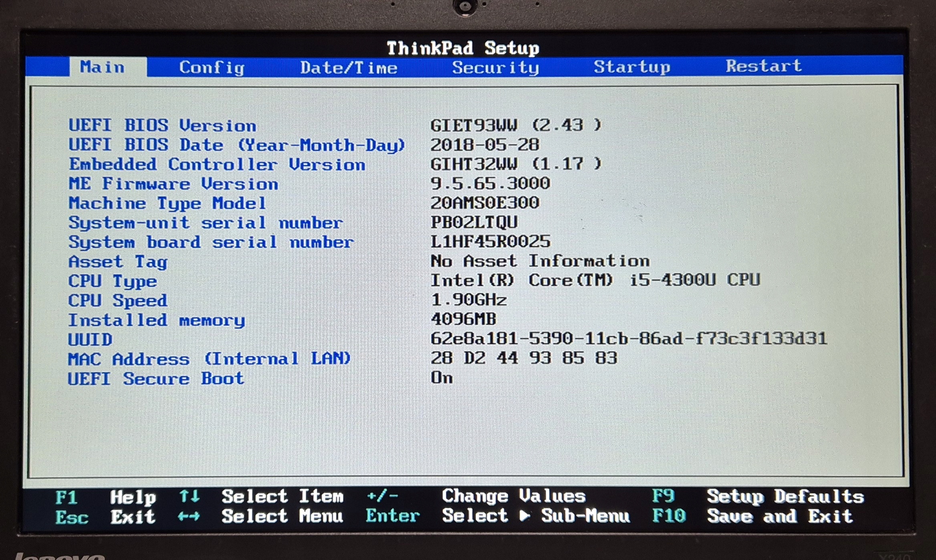Click the left-right arrows icon
The width and height of the screenshot is (936, 560).
coord(189,516)
